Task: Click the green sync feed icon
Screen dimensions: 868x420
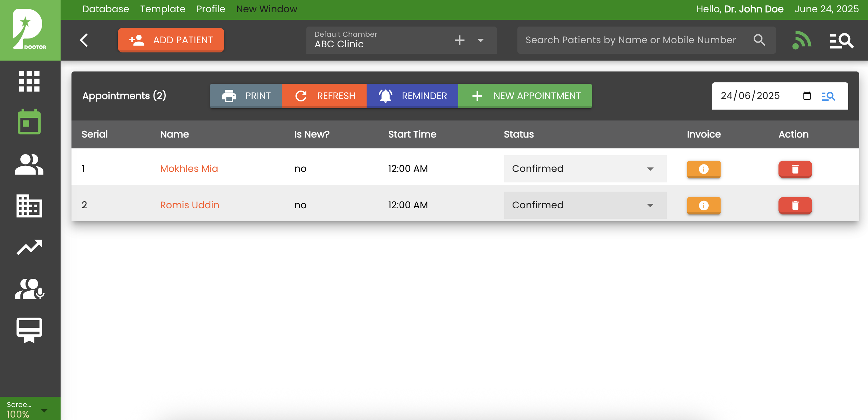Action: point(802,40)
